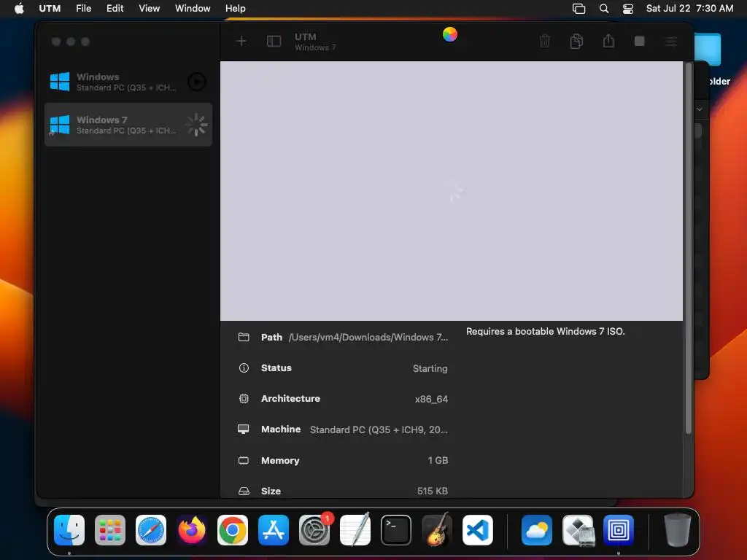
Task: Open Terminal from the Dock
Action: coord(396,529)
